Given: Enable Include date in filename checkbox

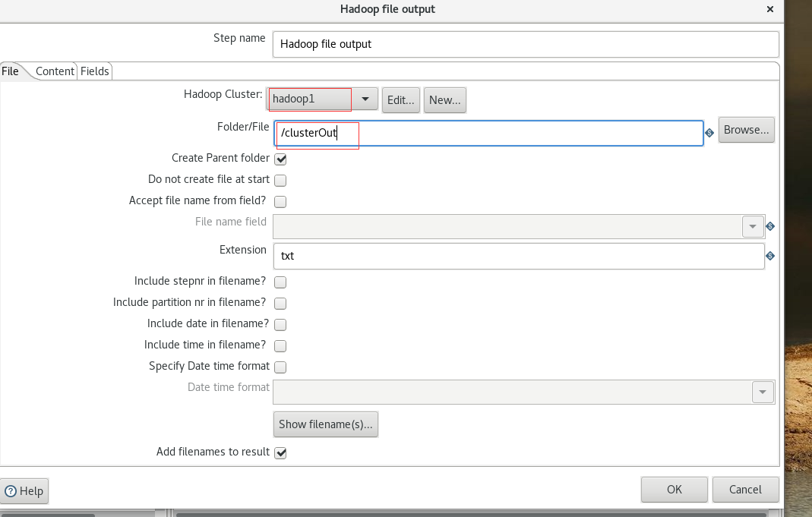Looking at the screenshot, I should (280, 324).
